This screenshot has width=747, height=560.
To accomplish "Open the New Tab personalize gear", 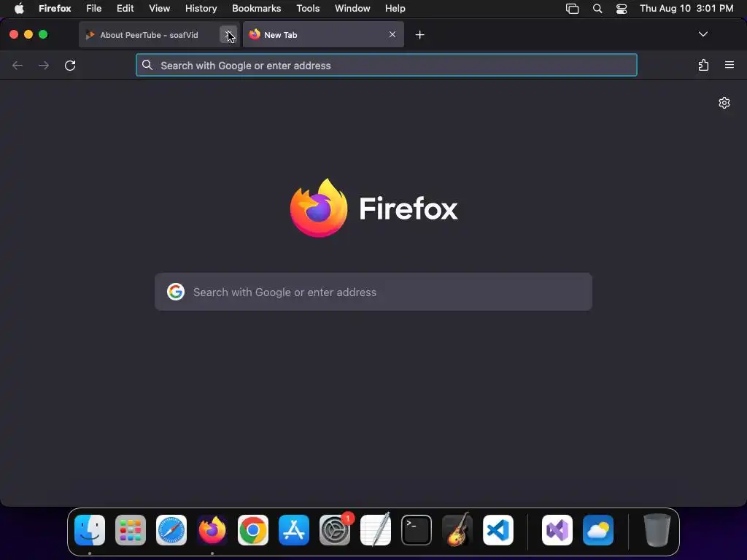I will point(724,103).
